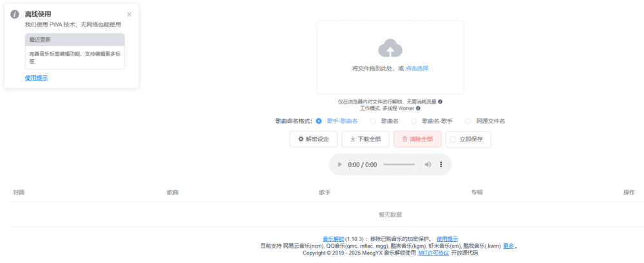
Task: Click 歌曲 column header
Action: (173, 192)
